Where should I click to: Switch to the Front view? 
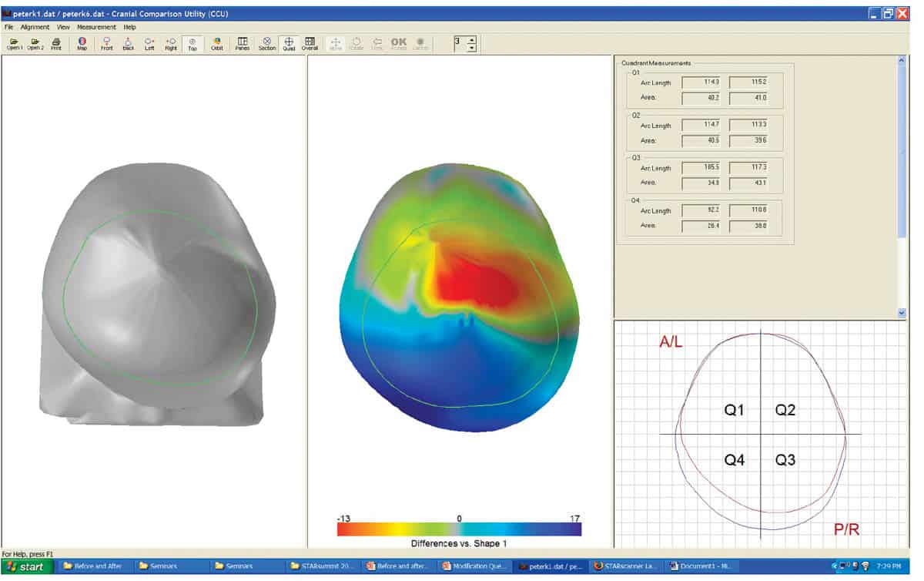tap(107, 43)
